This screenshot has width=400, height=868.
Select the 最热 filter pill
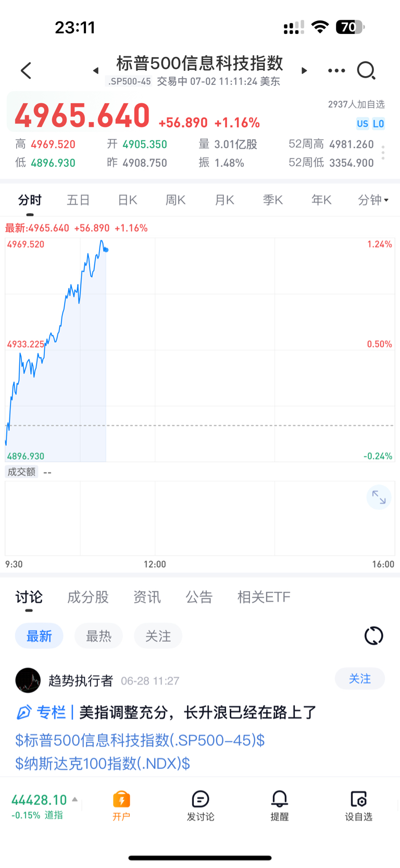[x=98, y=636]
